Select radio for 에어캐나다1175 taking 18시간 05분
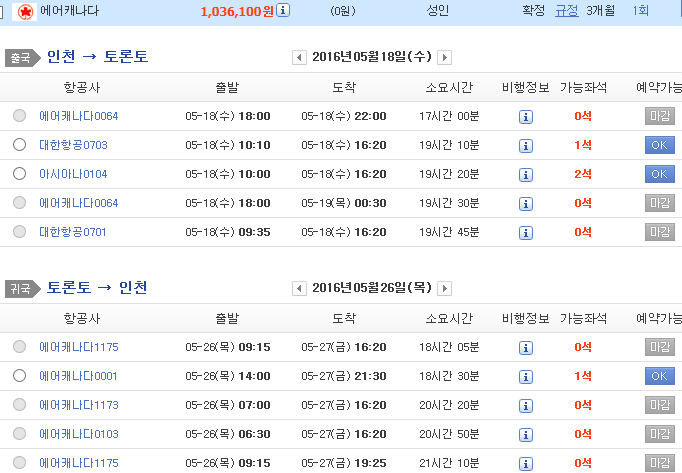The width and height of the screenshot is (682, 473). tap(20, 347)
